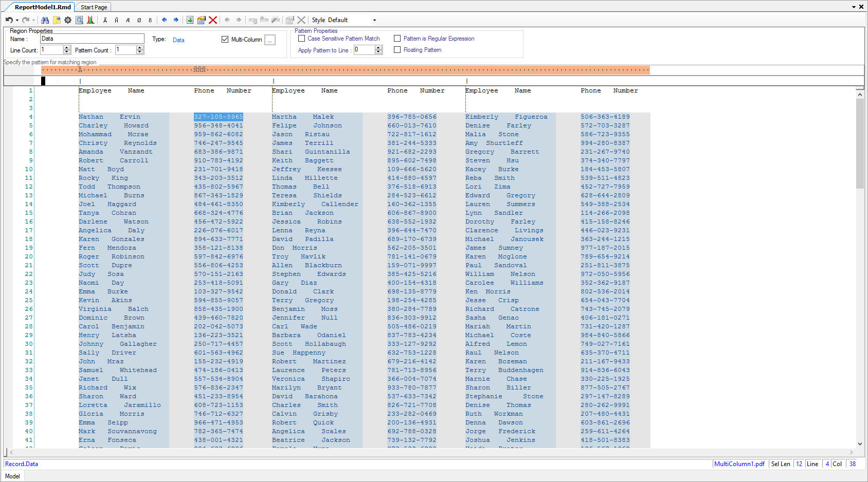
Task: Click the magnifier preview icon
Action: click(x=79, y=20)
